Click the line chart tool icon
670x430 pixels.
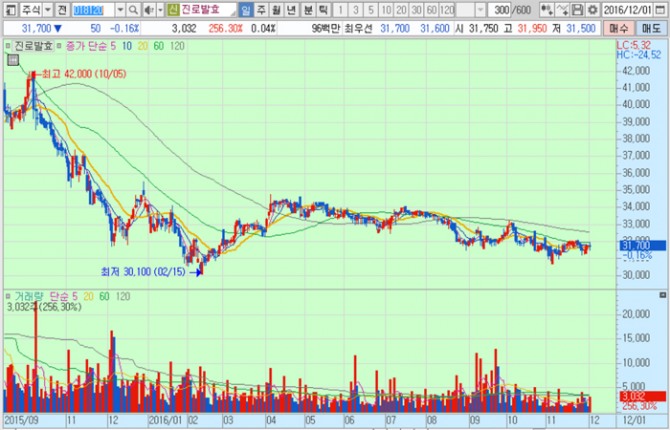pyautogui.click(x=565, y=9)
